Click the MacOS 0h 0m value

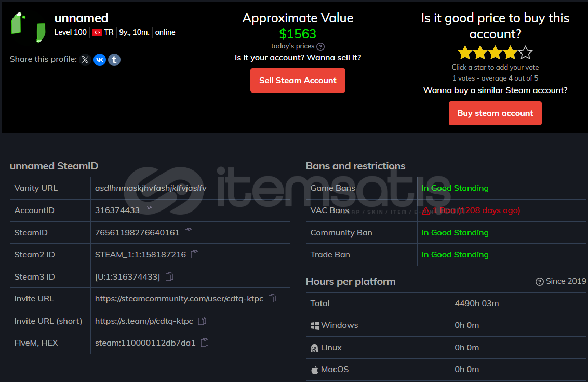(467, 370)
